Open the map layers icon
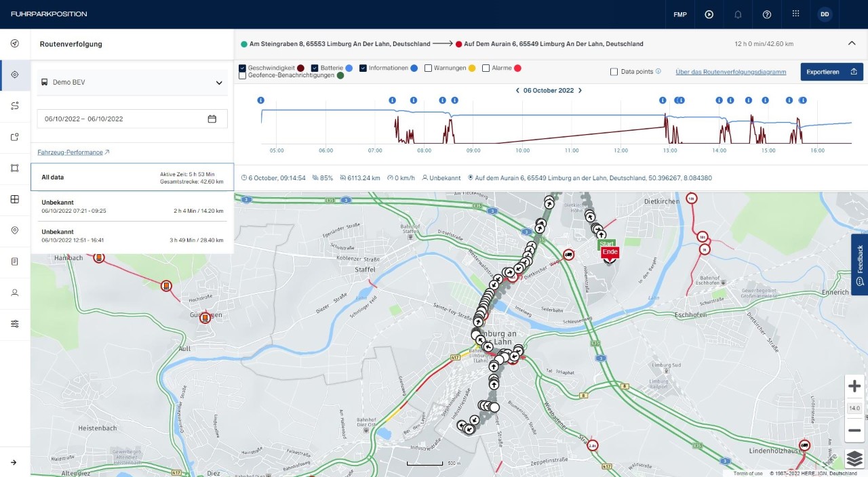Viewport: 868px width, 477px height. pyautogui.click(x=854, y=459)
